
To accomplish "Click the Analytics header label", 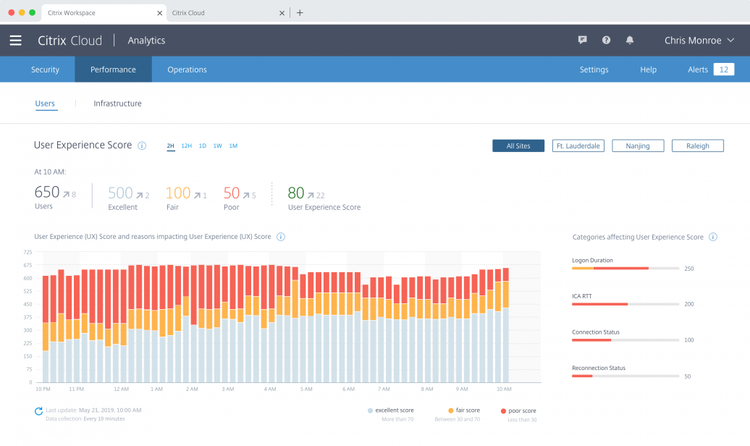I will point(146,40).
